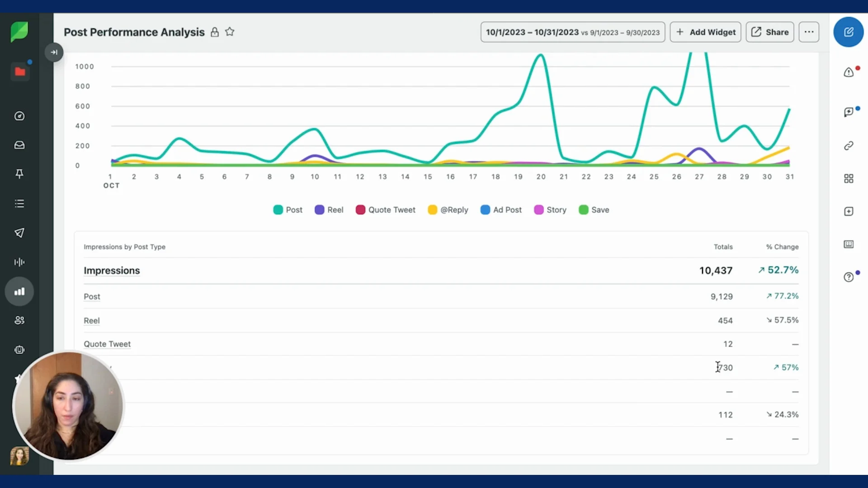This screenshot has width=868, height=488.
Task: Open the Publishing paper plane icon
Action: [x=19, y=233]
